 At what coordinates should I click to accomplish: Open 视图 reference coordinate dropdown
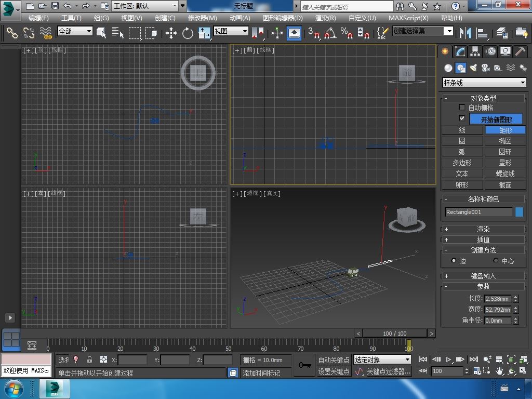pos(231,31)
